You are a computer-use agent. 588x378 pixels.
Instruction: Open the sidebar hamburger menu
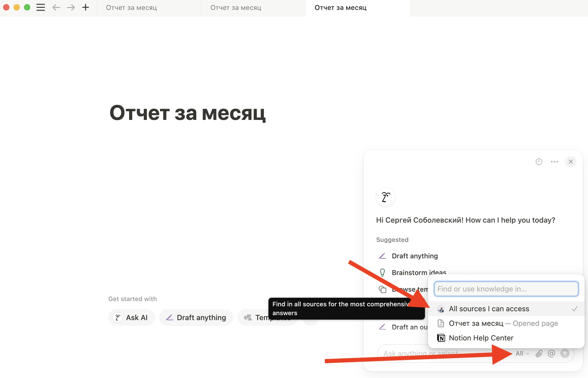[x=41, y=8]
